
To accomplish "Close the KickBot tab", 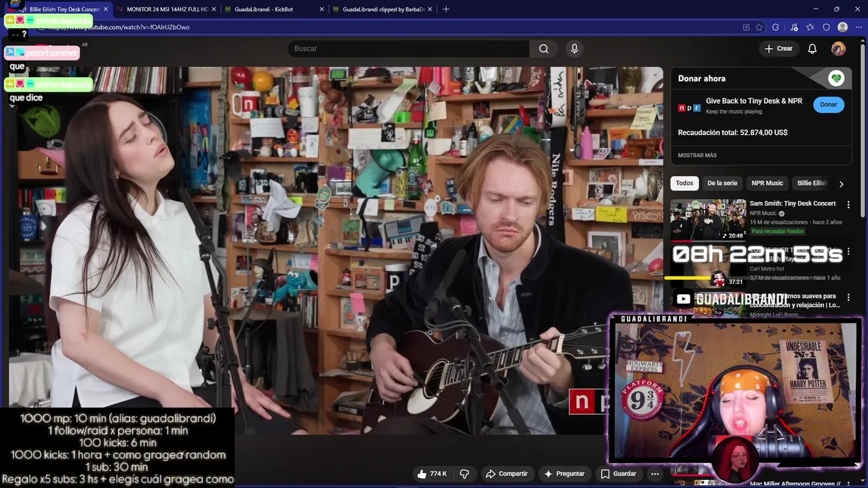I will [321, 9].
